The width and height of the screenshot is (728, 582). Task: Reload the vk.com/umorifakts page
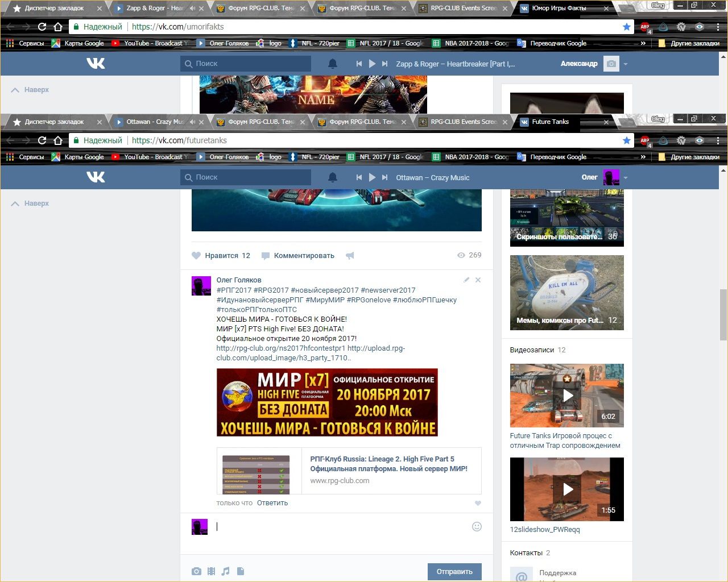(x=42, y=27)
